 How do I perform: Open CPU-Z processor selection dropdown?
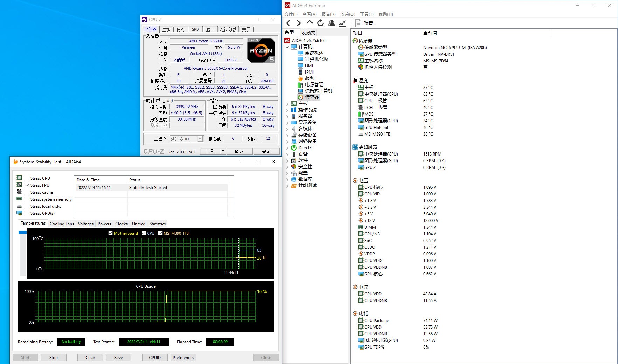click(200, 139)
